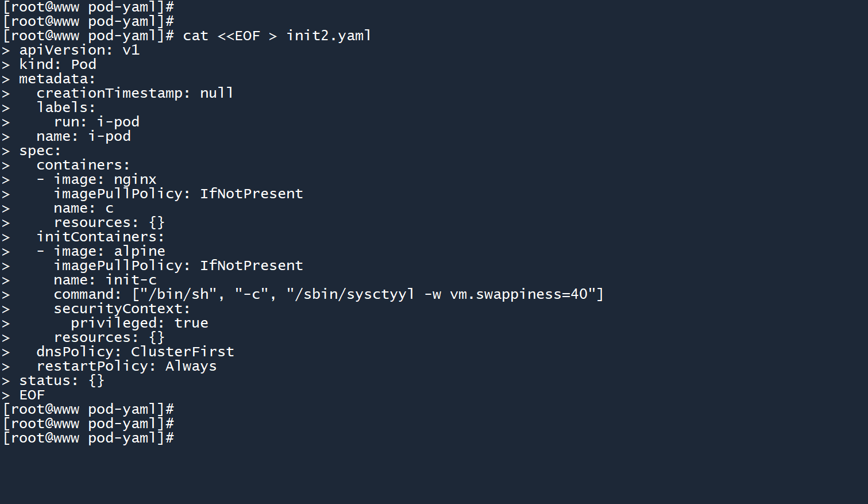This screenshot has width=868, height=504.
Task: Click the "initContainers:" line
Action: [101, 237]
